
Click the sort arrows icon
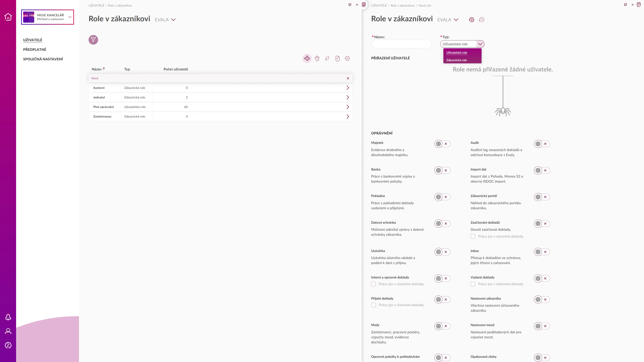click(327, 59)
